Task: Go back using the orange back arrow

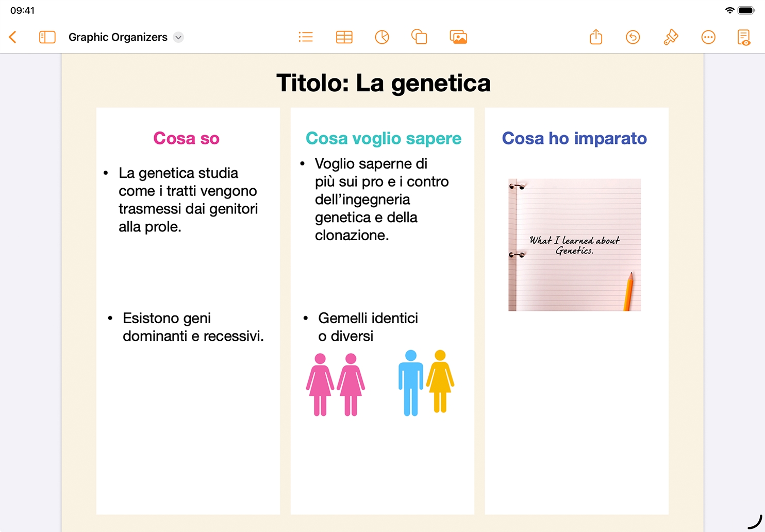Action: pyautogui.click(x=13, y=37)
